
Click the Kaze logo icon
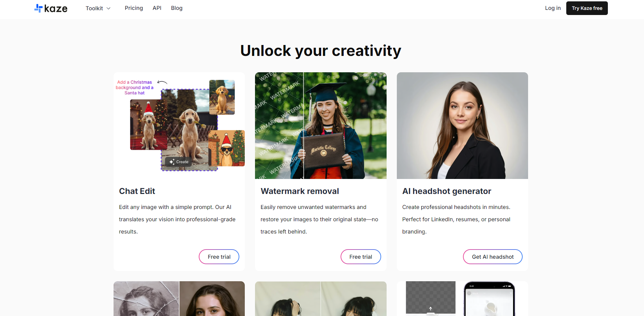[x=38, y=8]
